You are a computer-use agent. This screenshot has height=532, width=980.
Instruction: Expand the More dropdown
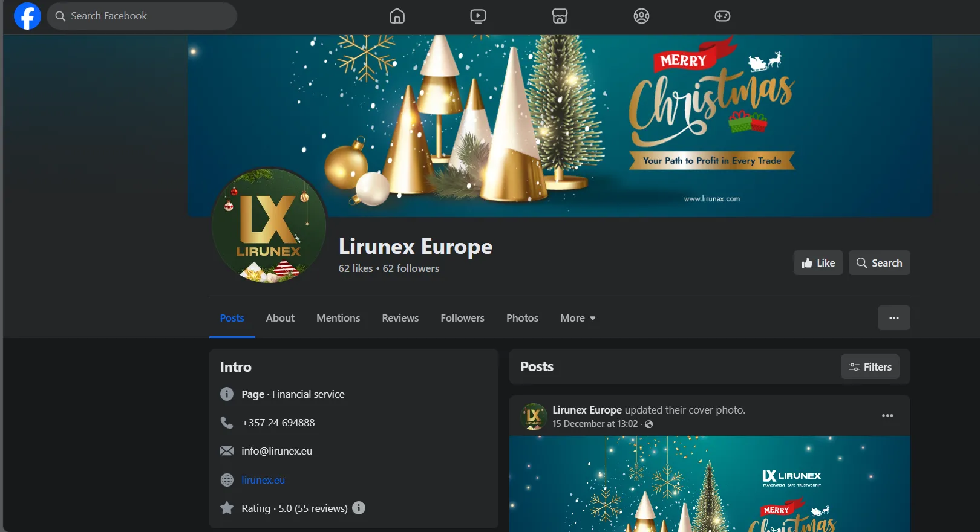(x=578, y=318)
